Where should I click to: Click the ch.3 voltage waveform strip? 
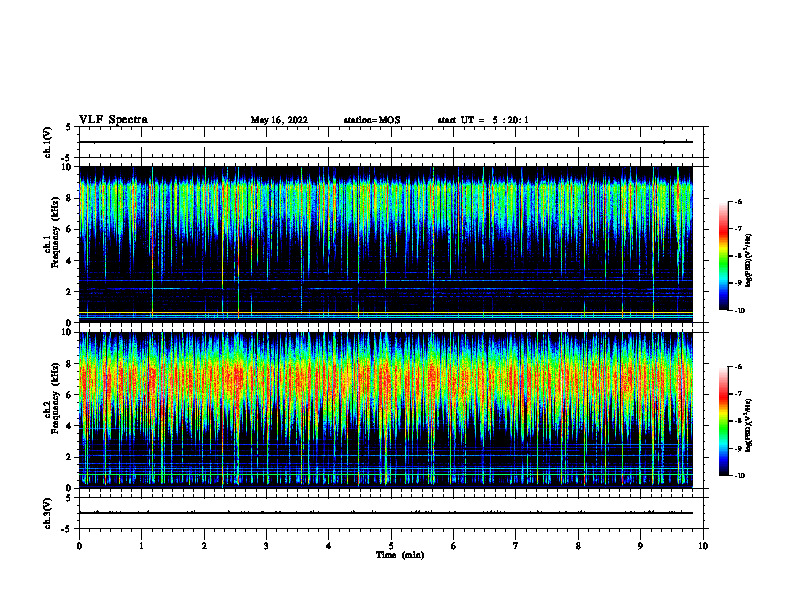tap(391, 513)
